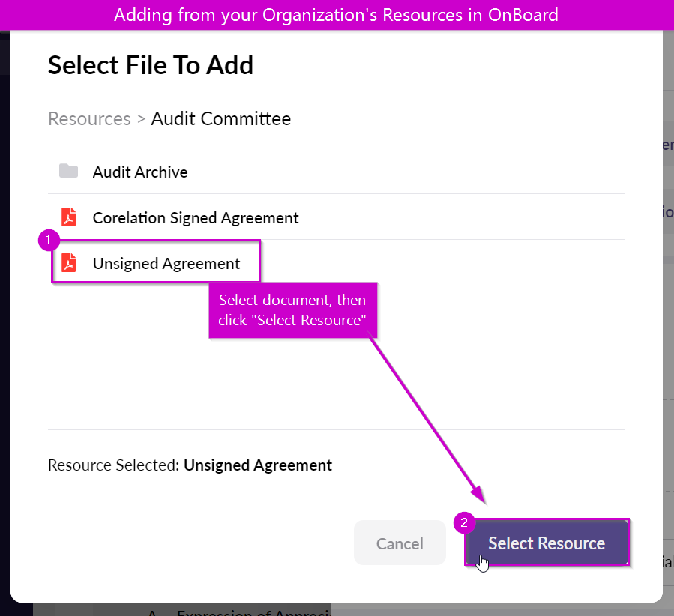Click the bold Unsigned Agreement in footer
This screenshot has width=674, height=616.
coord(258,465)
